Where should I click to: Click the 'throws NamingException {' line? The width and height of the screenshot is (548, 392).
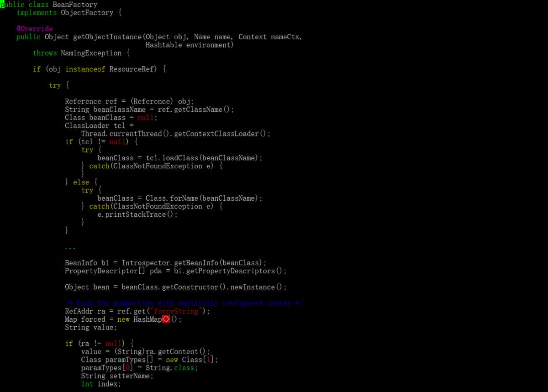coord(82,53)
